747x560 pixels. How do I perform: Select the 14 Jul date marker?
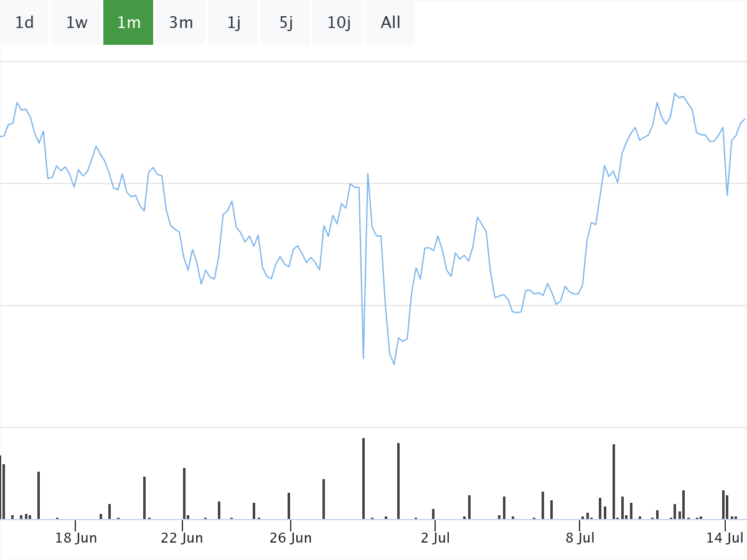click(725, 538)
